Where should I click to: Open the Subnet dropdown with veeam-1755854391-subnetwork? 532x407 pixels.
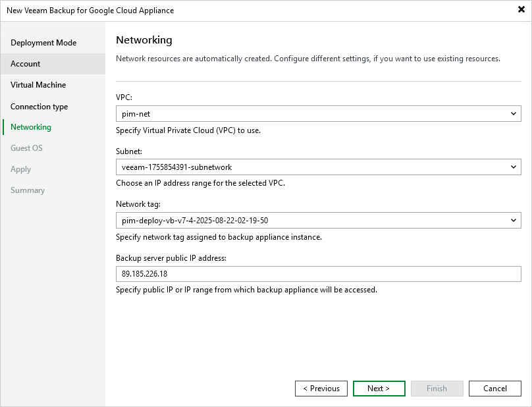tap(318, 167)
